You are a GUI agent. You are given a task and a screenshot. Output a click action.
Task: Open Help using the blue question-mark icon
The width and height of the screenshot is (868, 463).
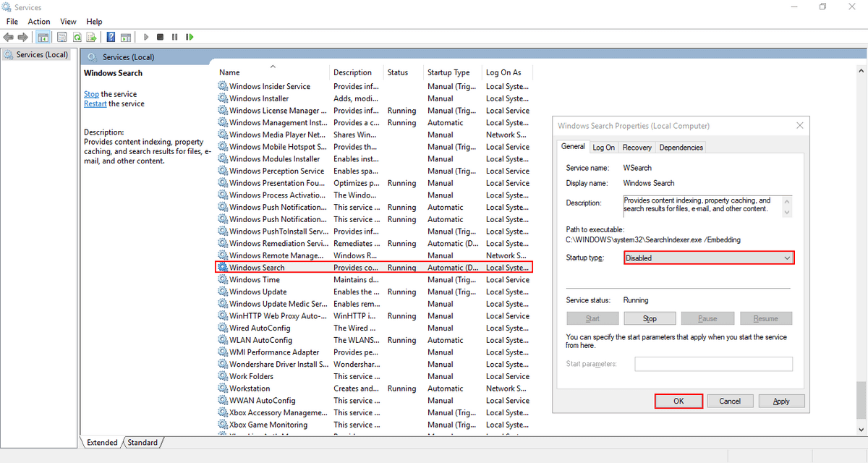click(x=111, y=37)
